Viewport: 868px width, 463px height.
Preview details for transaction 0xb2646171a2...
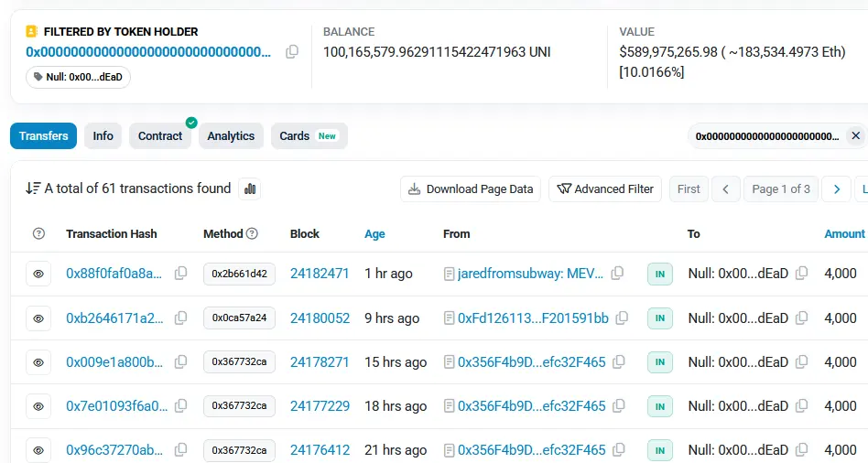coord(38,318)
